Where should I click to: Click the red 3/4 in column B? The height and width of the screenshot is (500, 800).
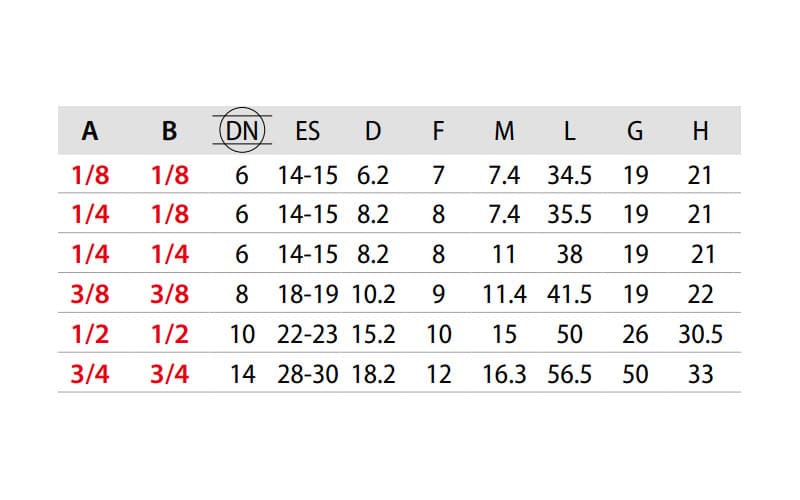(x=169, y=374)
